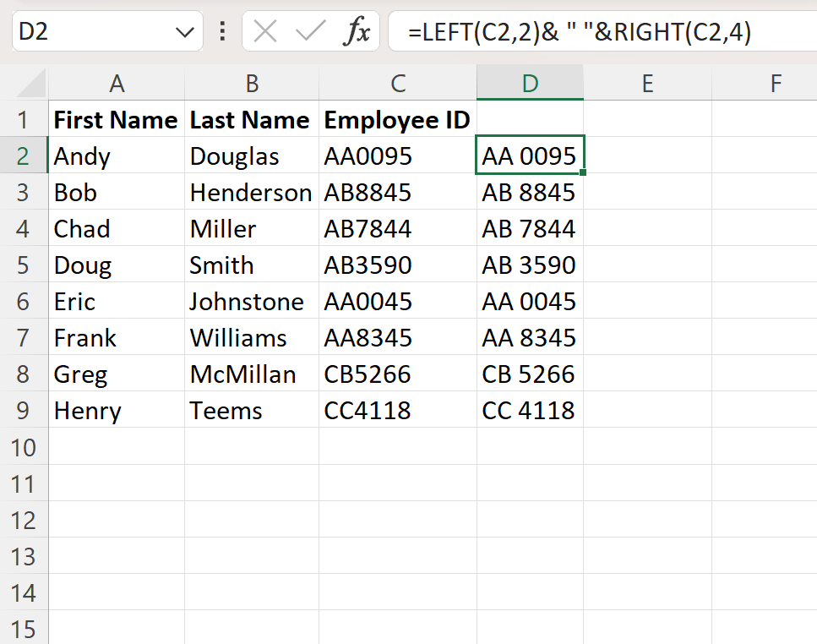Select row 9 header
This screenshot has height=644, width=817.
[24, 410]
